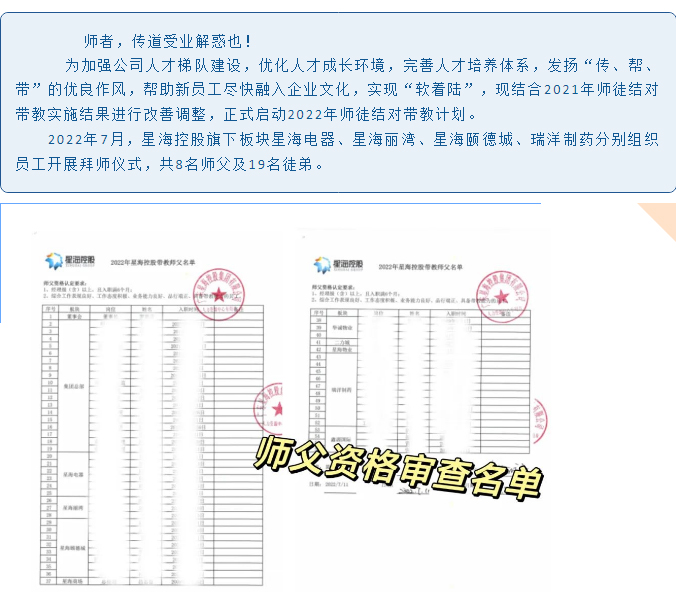Click the full red stamp on left document
The image size is (676, 592).
(219, 294)
